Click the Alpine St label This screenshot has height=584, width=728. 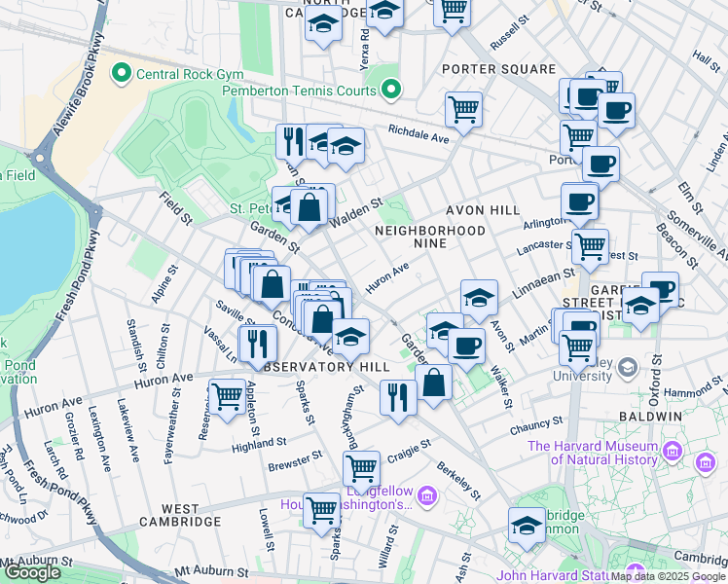point(164,284)
